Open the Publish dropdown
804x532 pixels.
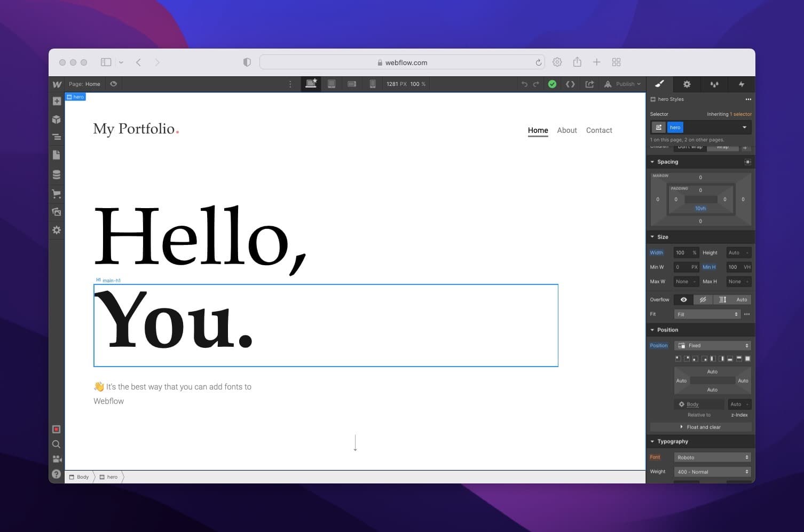(x=622, y=84)
